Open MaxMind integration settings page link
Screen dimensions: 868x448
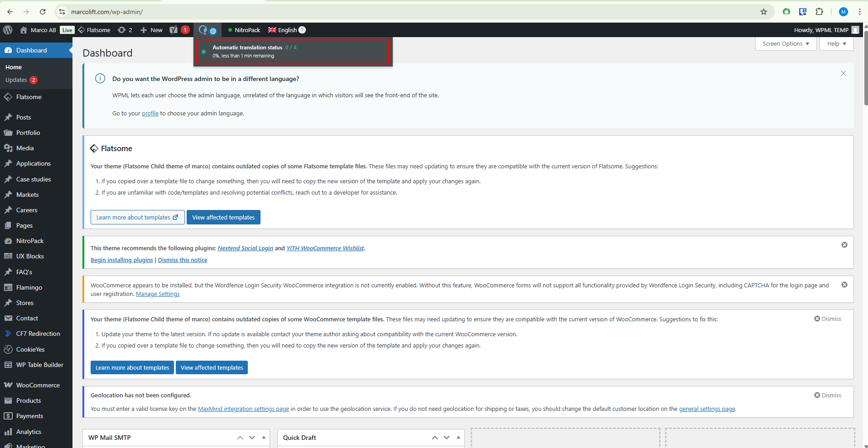click(243, 409)
